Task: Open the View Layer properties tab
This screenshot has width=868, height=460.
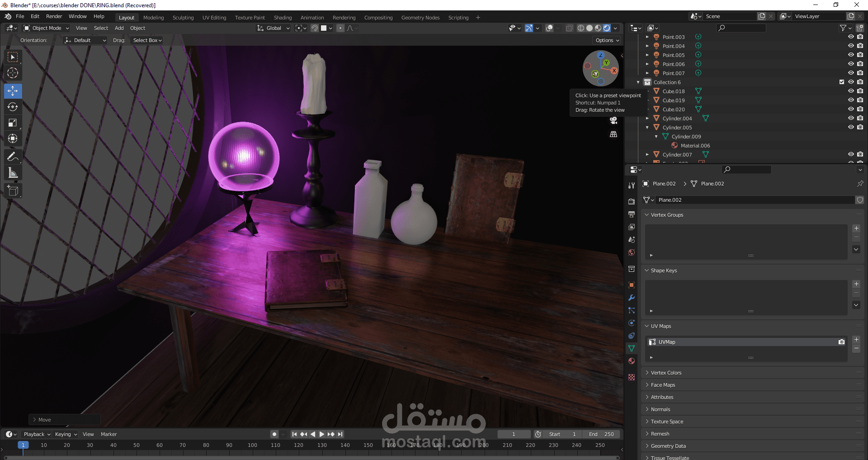Action: click(x=632, y=227)
